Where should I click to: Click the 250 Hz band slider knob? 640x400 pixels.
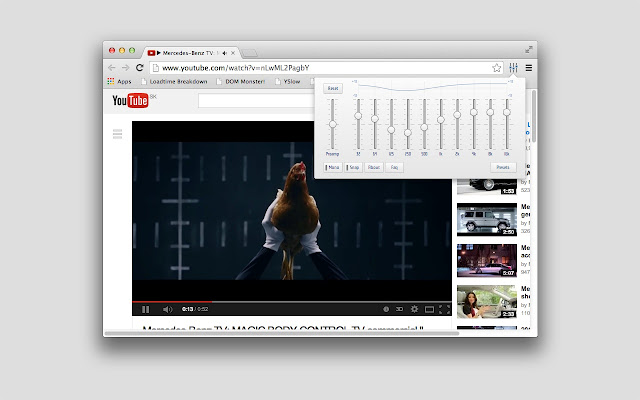408,133
